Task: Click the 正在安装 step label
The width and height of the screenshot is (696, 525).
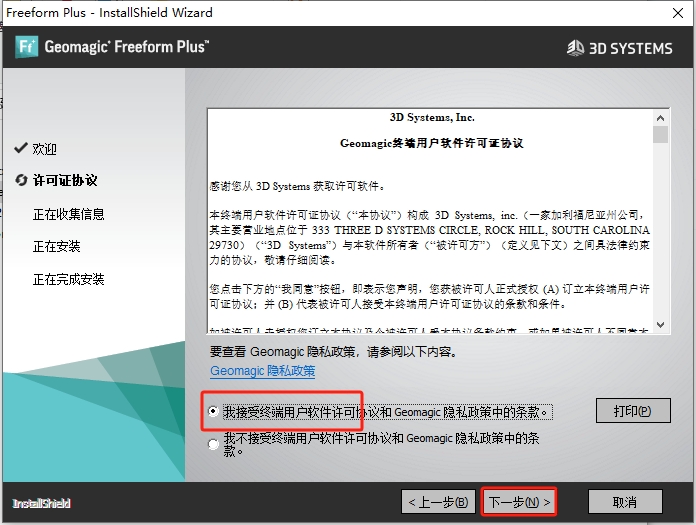Action: coord(56,246)
